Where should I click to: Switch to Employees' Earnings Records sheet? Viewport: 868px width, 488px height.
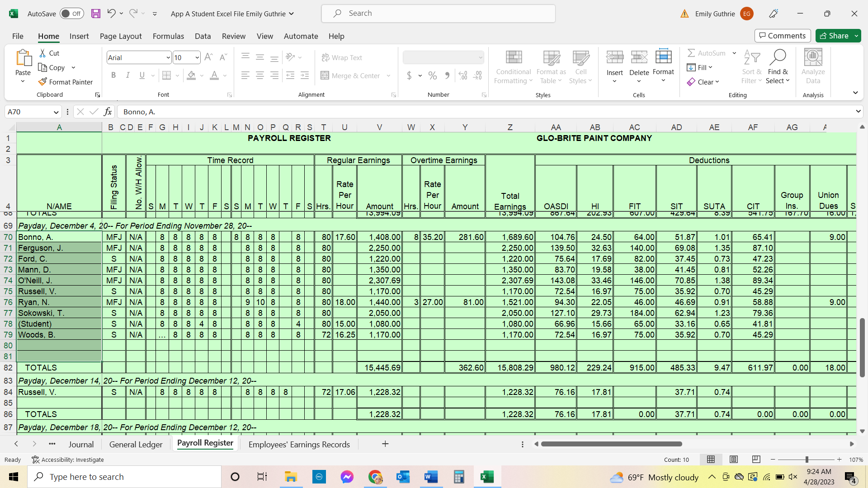(x=299, y=444)
